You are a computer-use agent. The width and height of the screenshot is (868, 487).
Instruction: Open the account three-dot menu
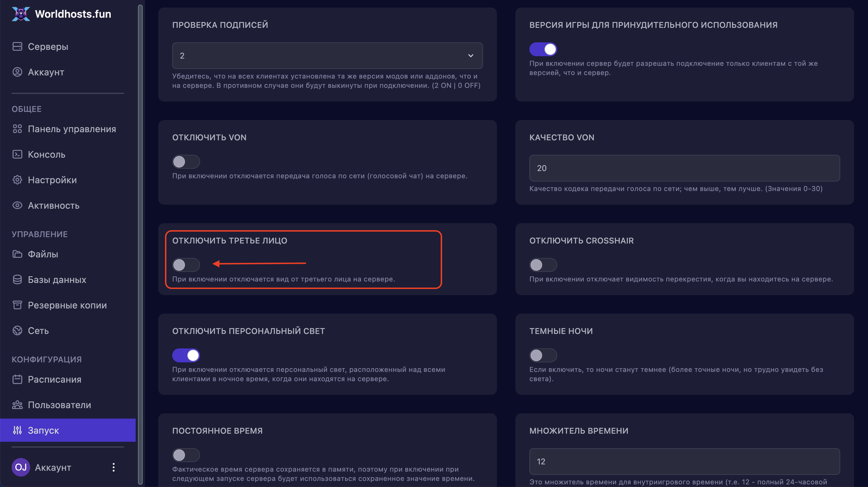pyautogui.click(x=114, y=467)
